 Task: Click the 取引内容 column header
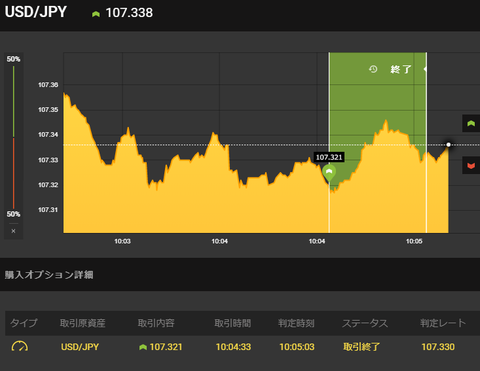(156, 323)
